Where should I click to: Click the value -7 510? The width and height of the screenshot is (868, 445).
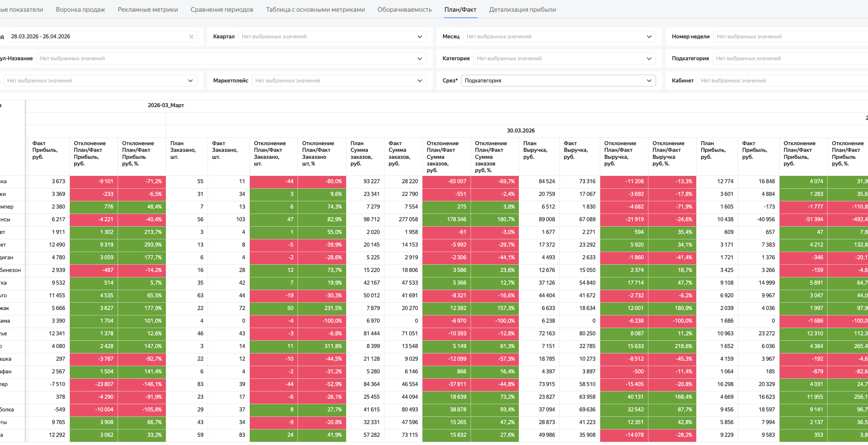click(49, 384)
